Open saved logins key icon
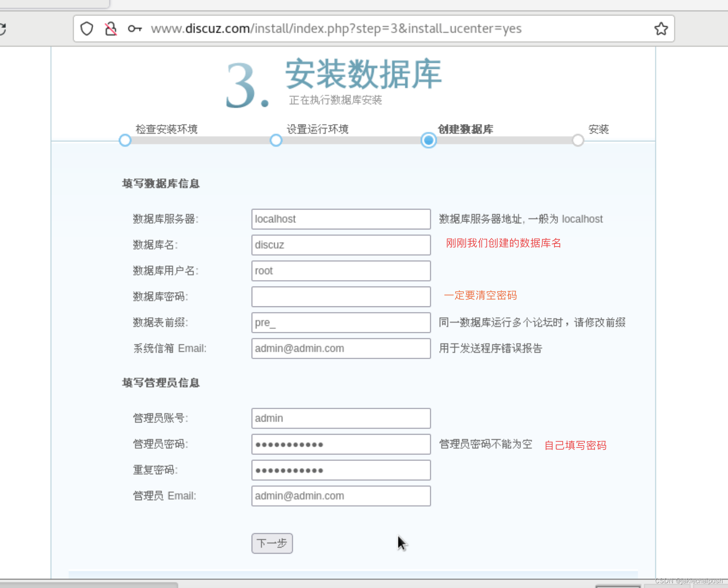This screenshot has height=588, width=728. tap(135, 29)
